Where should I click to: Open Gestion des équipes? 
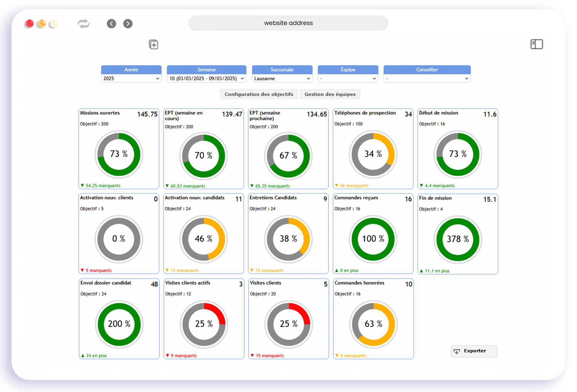tap(330, 94)
